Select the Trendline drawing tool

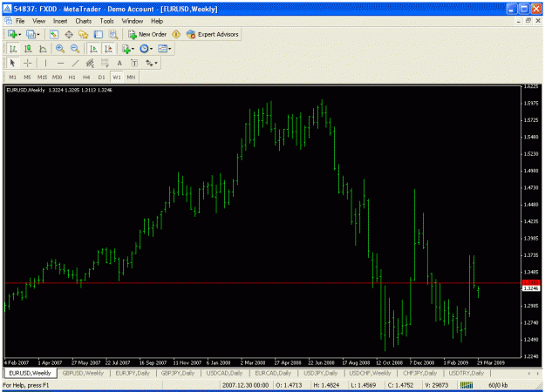[75, 64]
